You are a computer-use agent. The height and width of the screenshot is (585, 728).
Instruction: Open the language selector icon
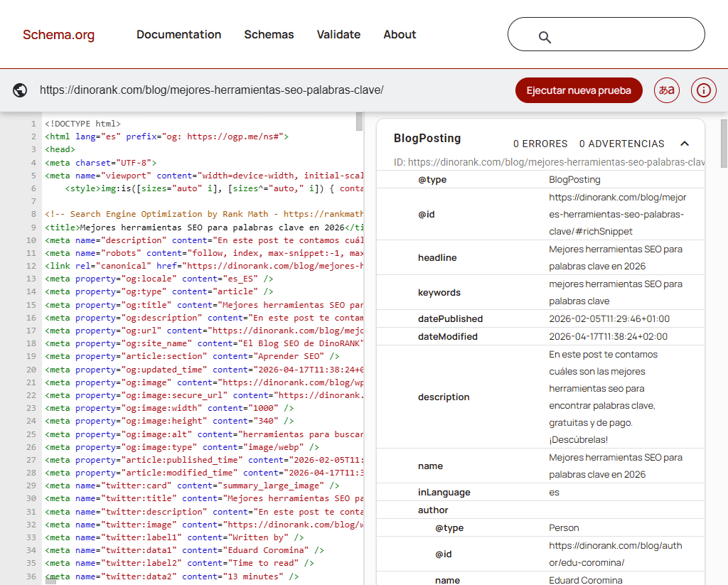click(x=667, y=90)
